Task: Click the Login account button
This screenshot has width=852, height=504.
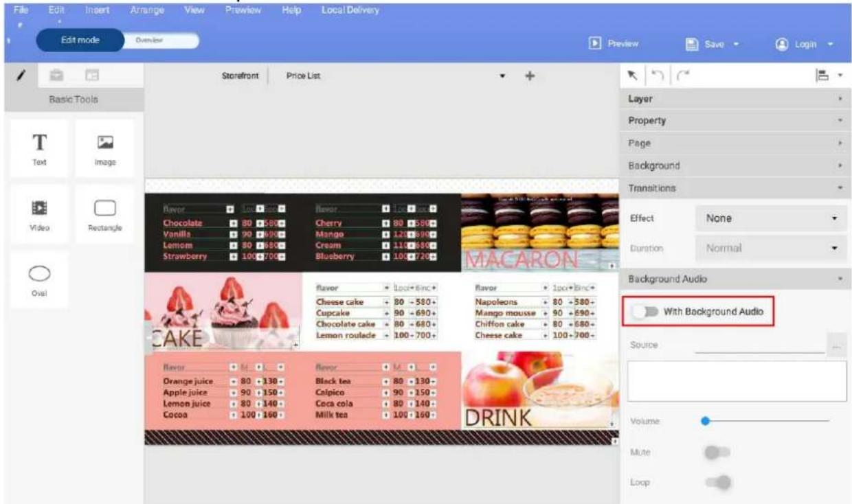Action: [804, 43]
